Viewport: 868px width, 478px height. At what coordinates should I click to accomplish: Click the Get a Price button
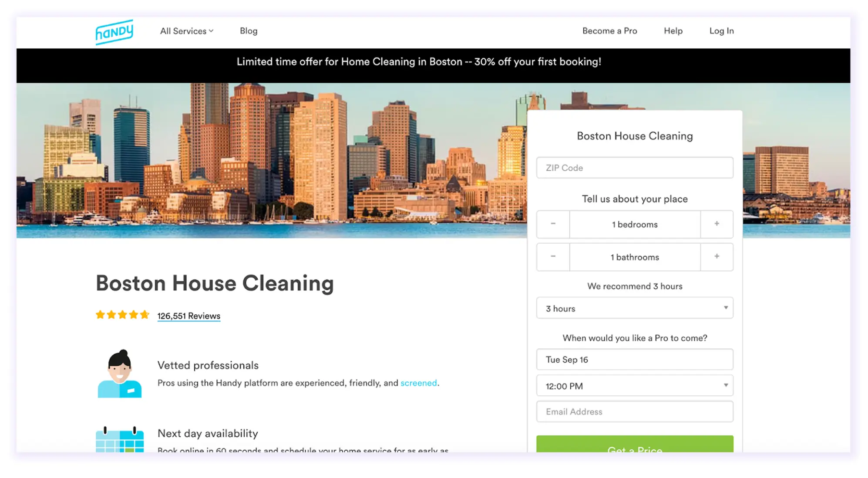pos(634,448)
